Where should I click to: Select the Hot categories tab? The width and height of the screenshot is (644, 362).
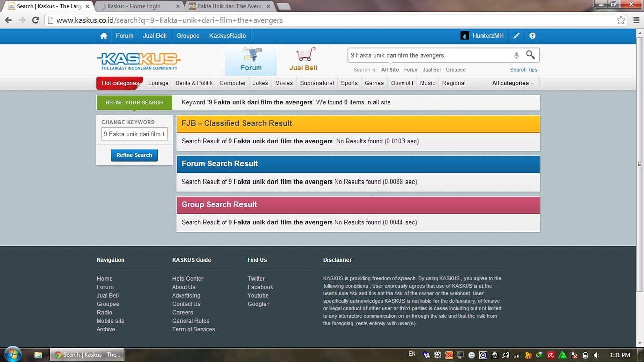tap(120, 83)
